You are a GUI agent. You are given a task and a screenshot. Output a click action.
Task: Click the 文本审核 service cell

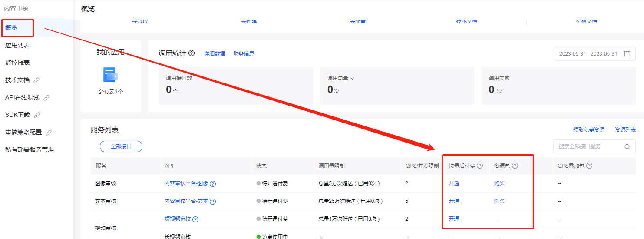[x=106, y=201]
